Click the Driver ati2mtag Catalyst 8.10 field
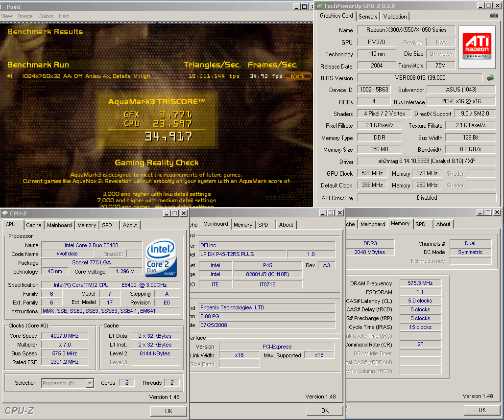The image size is (504, 420). pyautogui.click(x=427, y=161)
